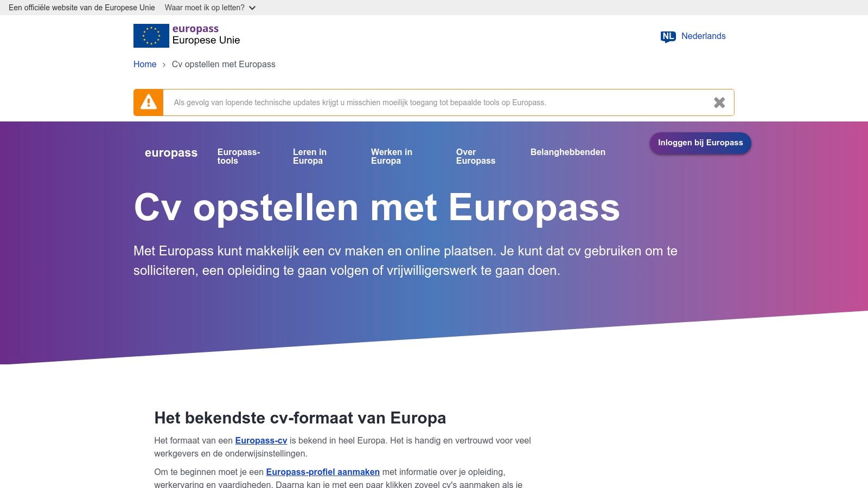Expand the 'Waar moet ik op letten?' chevron

pyautogui.click(x=252, y=8)
